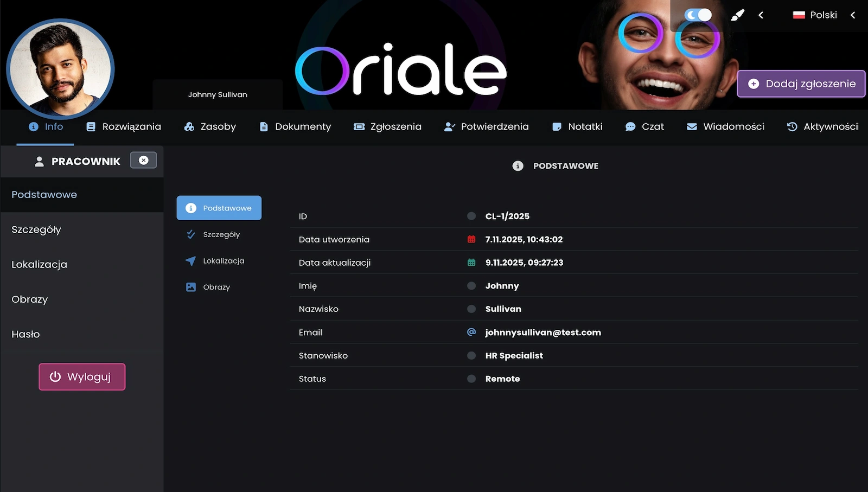Image resolution: width=868 pixels, height=492 pixels.
Task: Toggle the dark mode switch
Action: click(698, 15)
